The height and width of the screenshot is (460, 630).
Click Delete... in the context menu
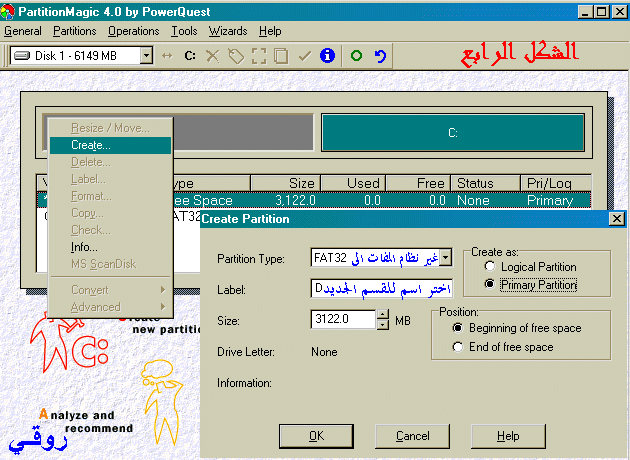(x=110, y=162)
